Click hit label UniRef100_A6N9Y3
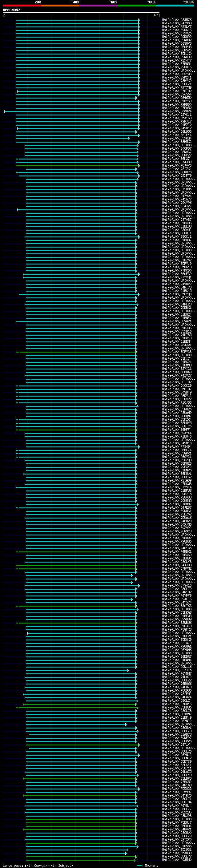 click(177, 531)
